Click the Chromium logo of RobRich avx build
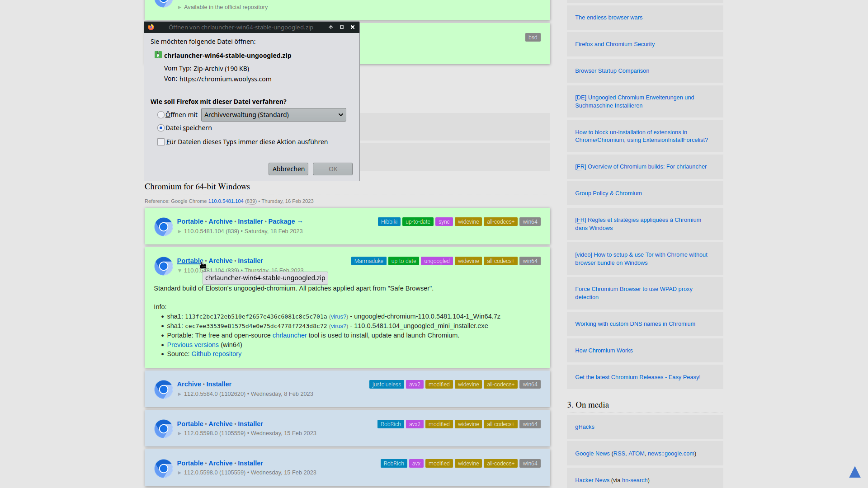 (x=163, y=468)
